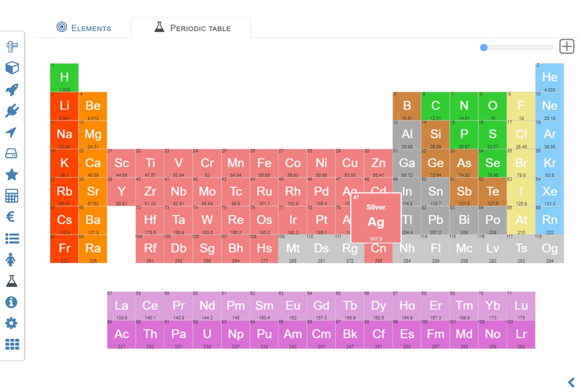
Task: Open the 3D crystal structure view
Action: (x=12, y=68)
